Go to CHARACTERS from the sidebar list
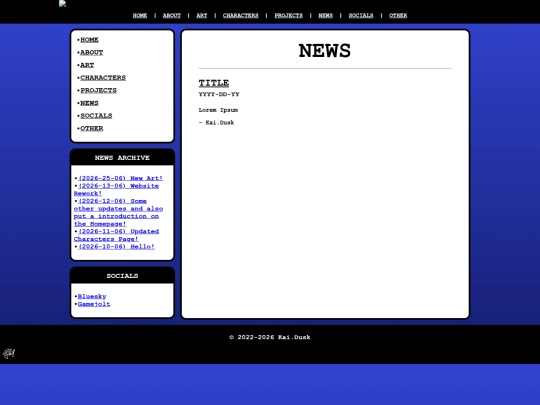The width and height of the screenshot is (540, 405). pos(103,78)
